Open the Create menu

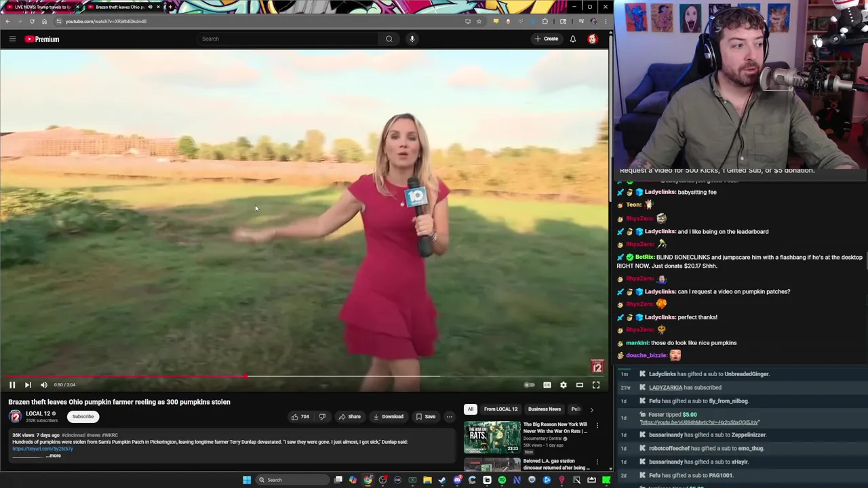pos(546,39)
